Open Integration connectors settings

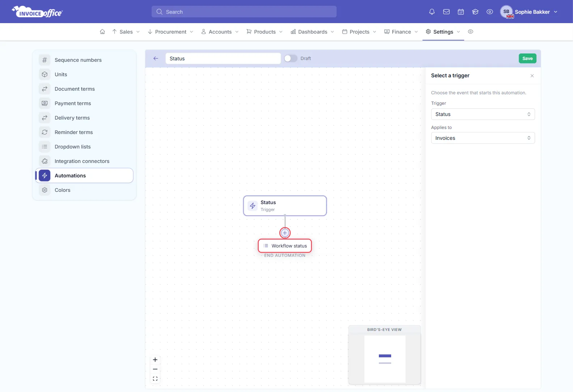point(84,161)
